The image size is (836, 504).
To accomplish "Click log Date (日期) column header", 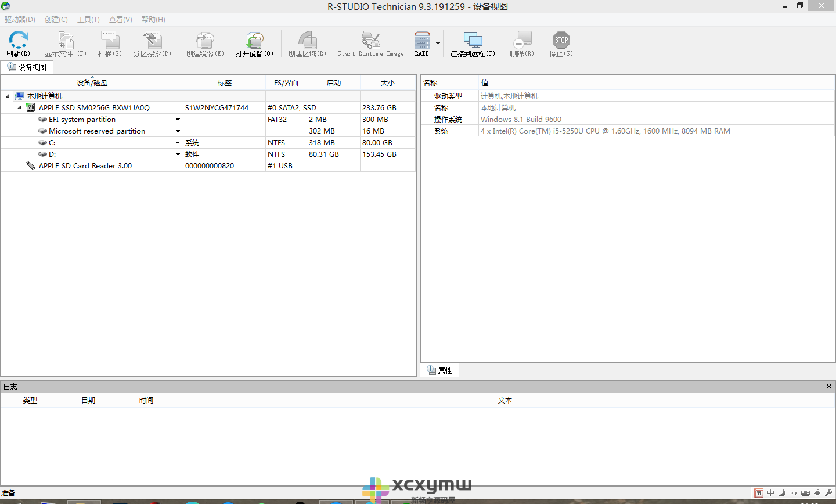I will click(88, 400).
